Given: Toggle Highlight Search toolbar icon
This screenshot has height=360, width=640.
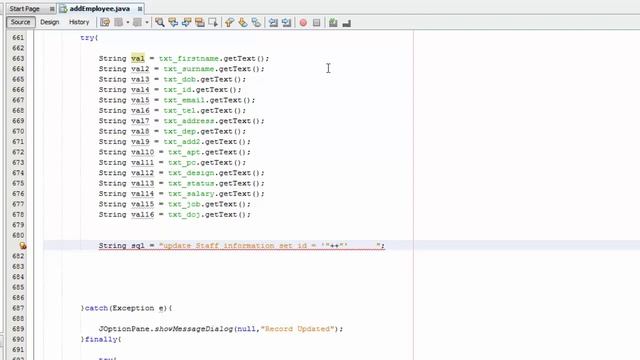Looking at the screenshot, I should pos(200,22).
